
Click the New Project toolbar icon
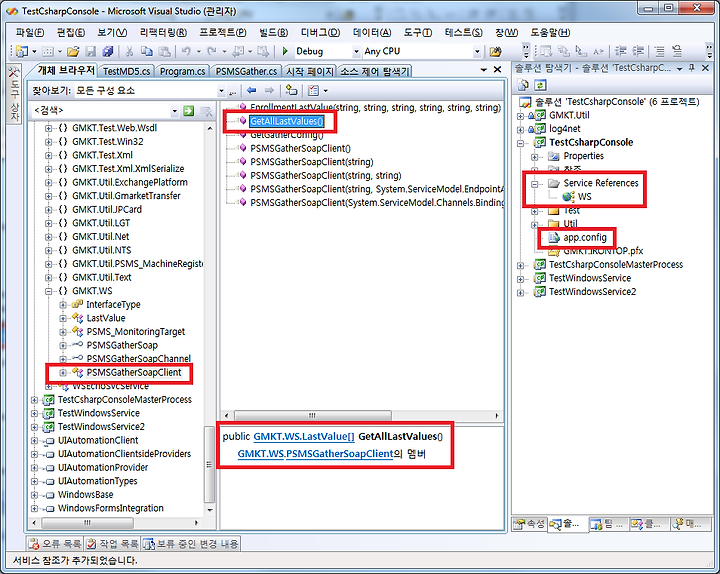pos(22,51)
